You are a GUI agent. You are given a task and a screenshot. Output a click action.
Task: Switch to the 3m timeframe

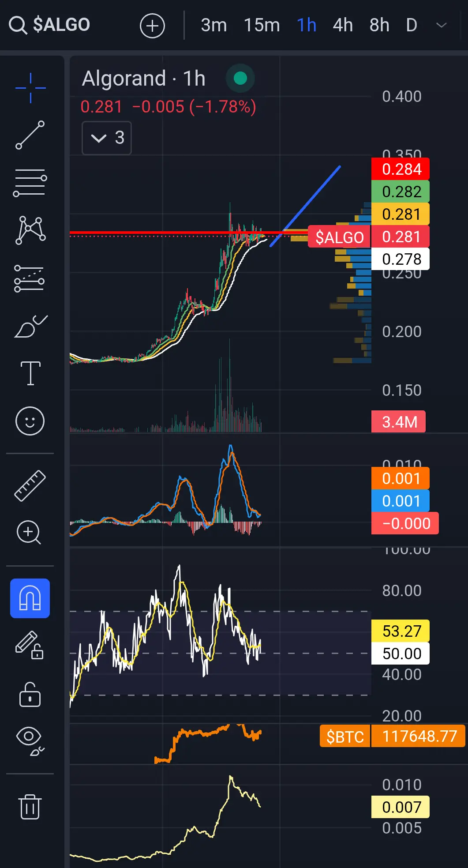(x=214, y=26)
